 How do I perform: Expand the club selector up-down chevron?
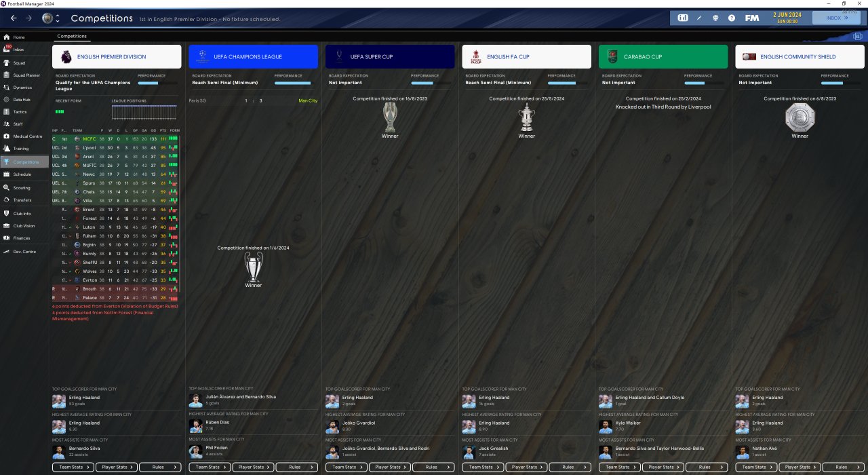pos(58,18)
